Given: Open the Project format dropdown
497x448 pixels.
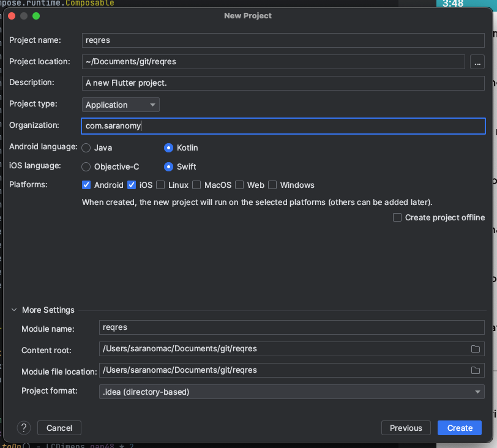Looking at the screenshot, I should tap(291, 392).
